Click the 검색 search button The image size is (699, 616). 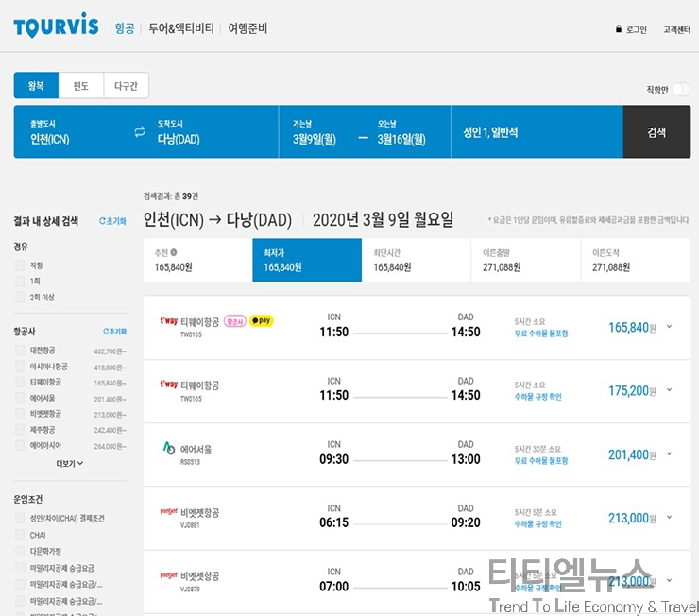pos(656,132)
